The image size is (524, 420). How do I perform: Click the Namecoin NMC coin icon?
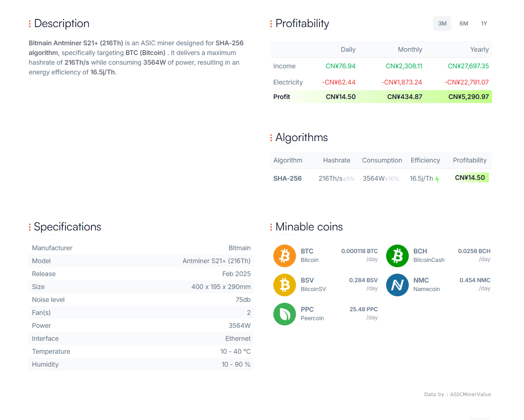tap(397, 285)
